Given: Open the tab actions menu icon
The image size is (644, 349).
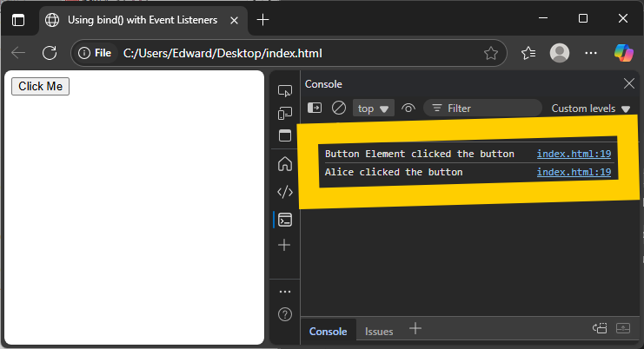Looking at the screenshot, I should pos(18,20).
